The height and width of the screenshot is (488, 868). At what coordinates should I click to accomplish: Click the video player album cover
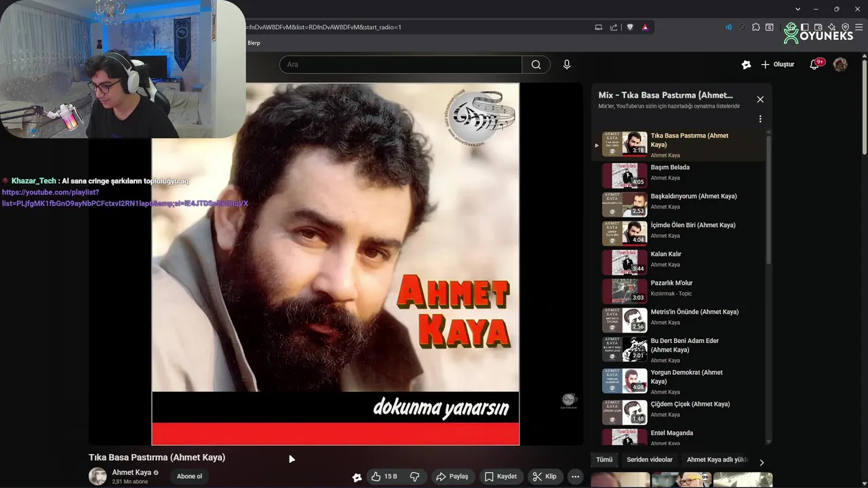coord(336,264)
